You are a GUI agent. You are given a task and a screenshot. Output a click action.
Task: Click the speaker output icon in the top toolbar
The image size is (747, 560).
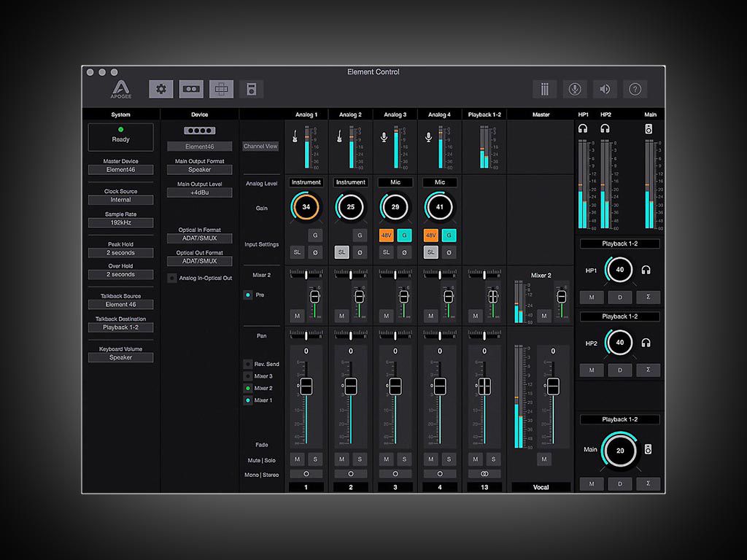(x=604, y=88)
